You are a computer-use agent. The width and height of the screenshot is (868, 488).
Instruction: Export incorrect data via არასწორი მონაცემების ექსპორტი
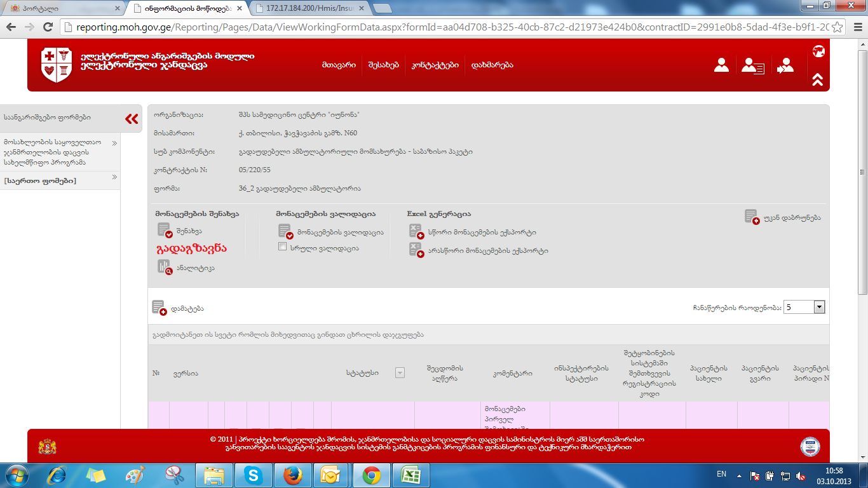point(416,250)
